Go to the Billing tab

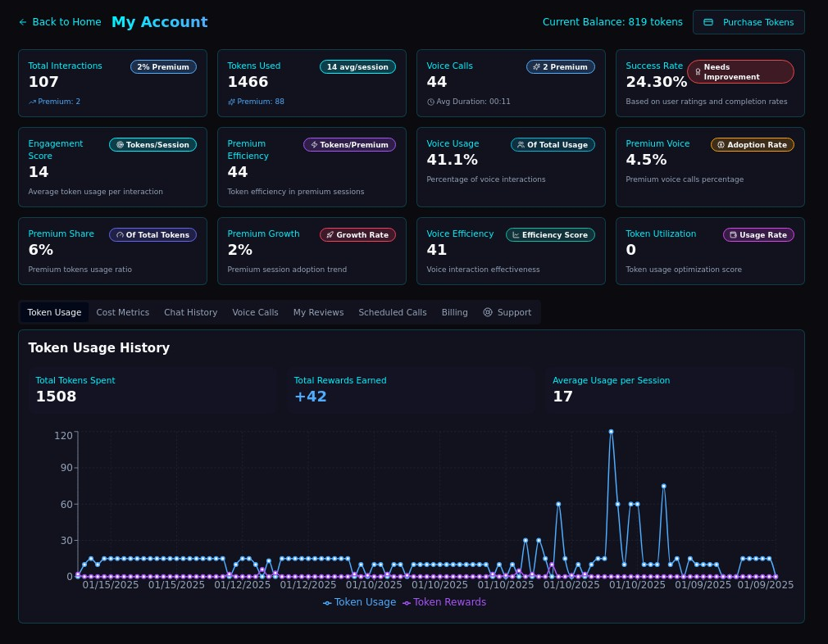point(454,312)
